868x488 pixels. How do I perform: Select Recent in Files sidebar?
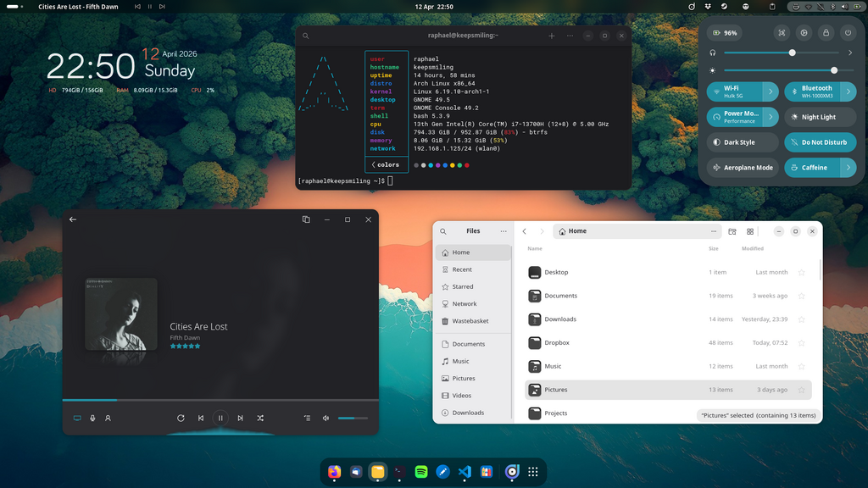pyautogui.click(x=473, y=269)
